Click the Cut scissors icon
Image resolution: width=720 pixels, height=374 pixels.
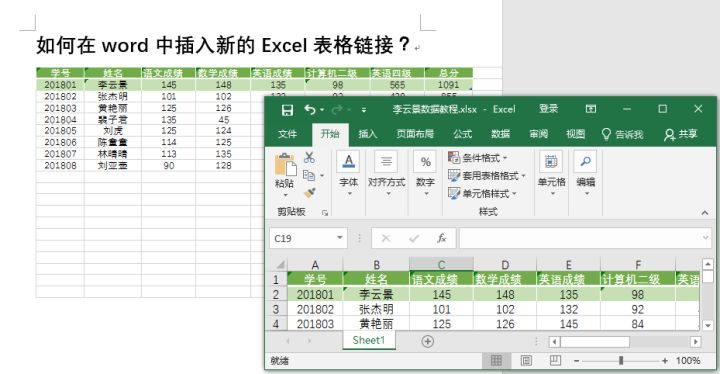tap(309, 158)
